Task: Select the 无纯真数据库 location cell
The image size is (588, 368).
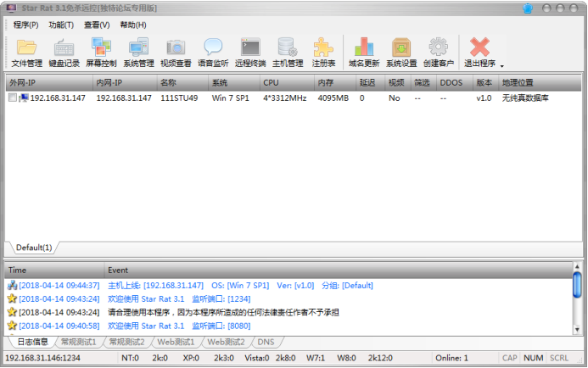Action: [525, 98]
